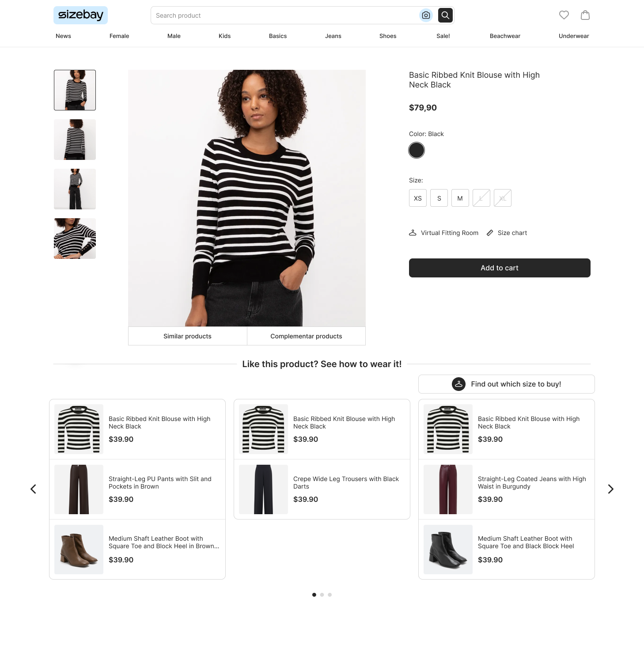Click the Add to cart button
The image size is (644, 656).
tap(500, 268)
